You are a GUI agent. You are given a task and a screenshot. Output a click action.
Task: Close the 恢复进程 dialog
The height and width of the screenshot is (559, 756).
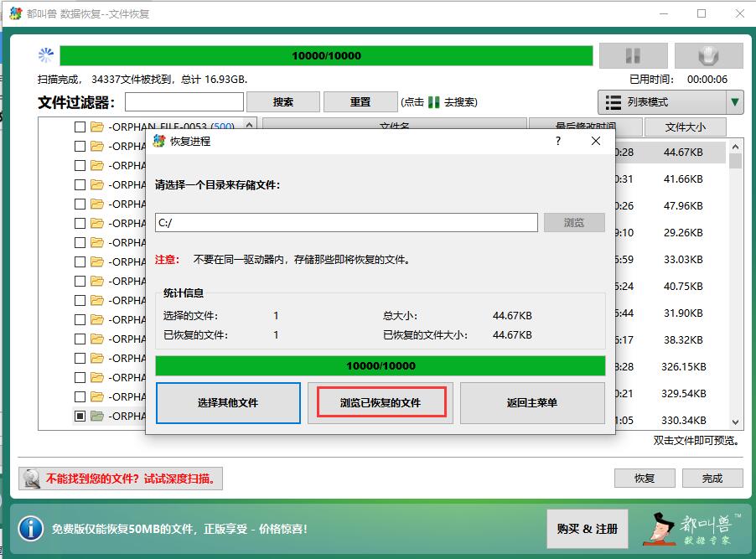coord(596,141)
